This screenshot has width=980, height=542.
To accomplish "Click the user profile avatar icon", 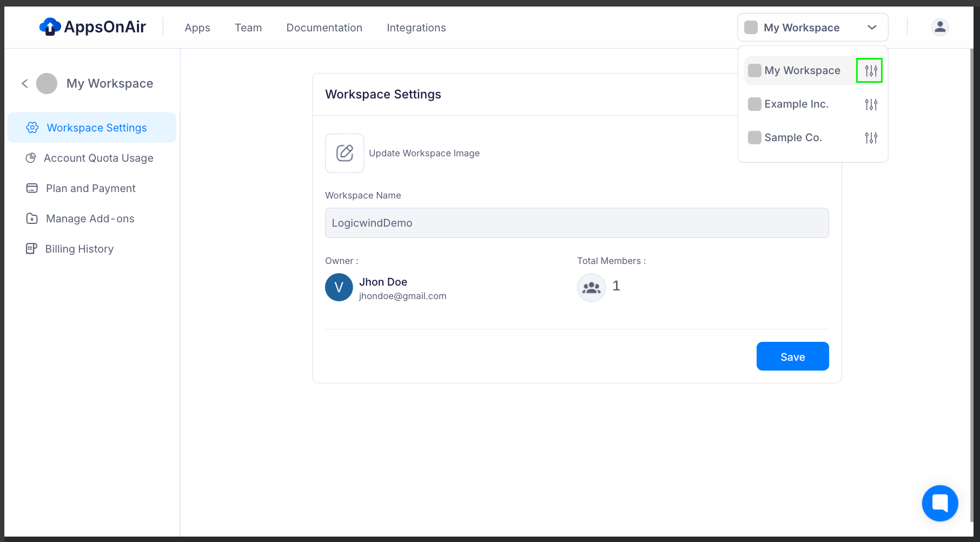I will coord(939,27).
